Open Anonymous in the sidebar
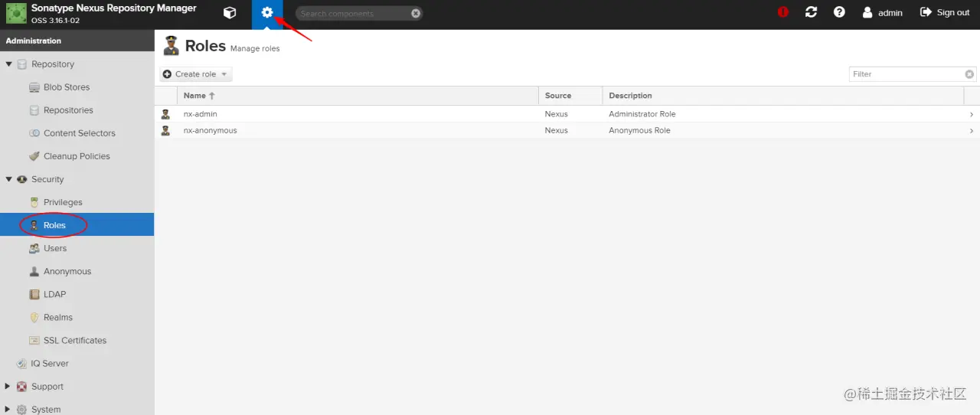The image size is (980, 415). [x=67, y=271]
